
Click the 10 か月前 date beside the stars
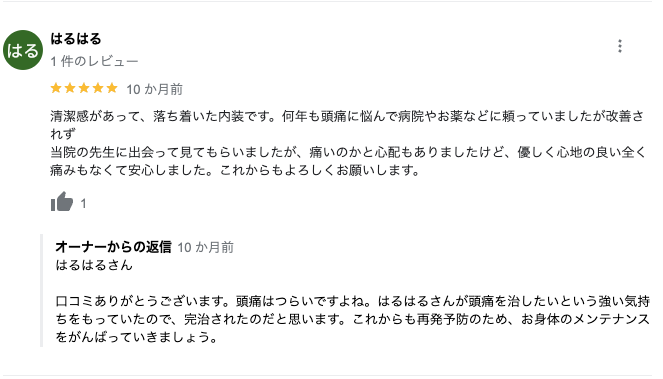click(154, 89)
